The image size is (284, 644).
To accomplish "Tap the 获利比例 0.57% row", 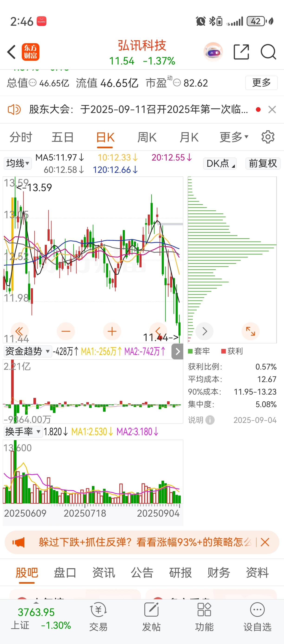I will pos(232,367).
